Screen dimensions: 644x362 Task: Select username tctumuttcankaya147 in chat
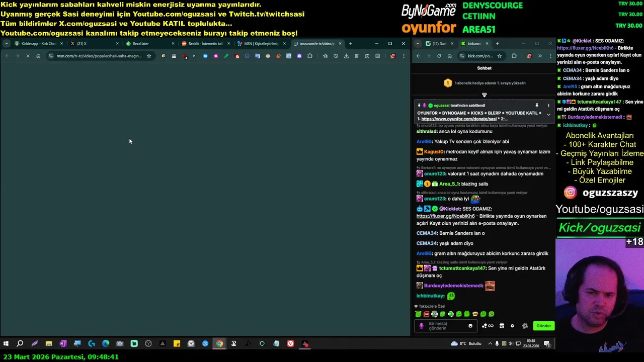462,268
